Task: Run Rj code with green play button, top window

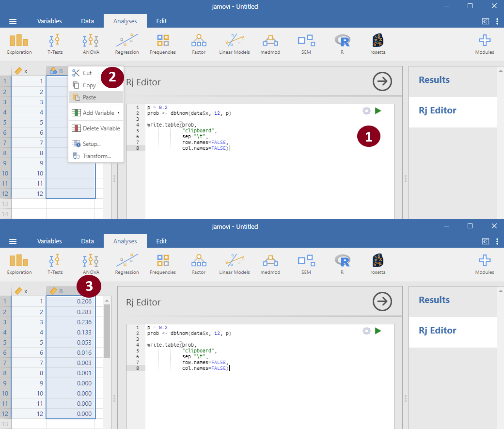Action: pos(378,111)
